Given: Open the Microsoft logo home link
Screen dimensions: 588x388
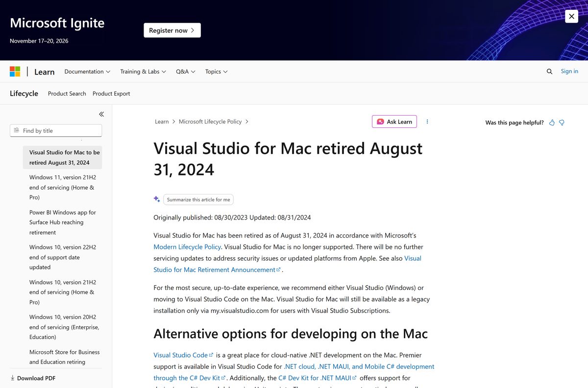Looking at the screenshot, I should (x=15, y=72).
